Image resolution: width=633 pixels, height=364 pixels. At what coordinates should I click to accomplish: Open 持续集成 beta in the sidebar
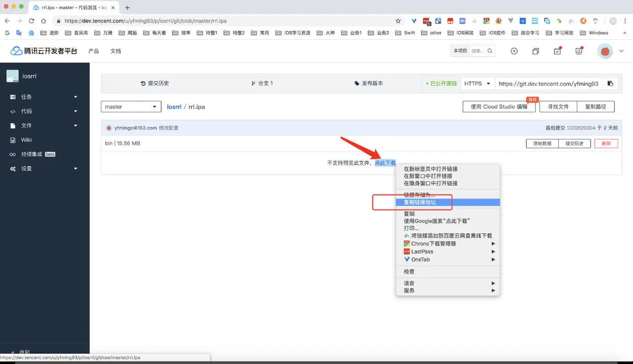point(38,154)
